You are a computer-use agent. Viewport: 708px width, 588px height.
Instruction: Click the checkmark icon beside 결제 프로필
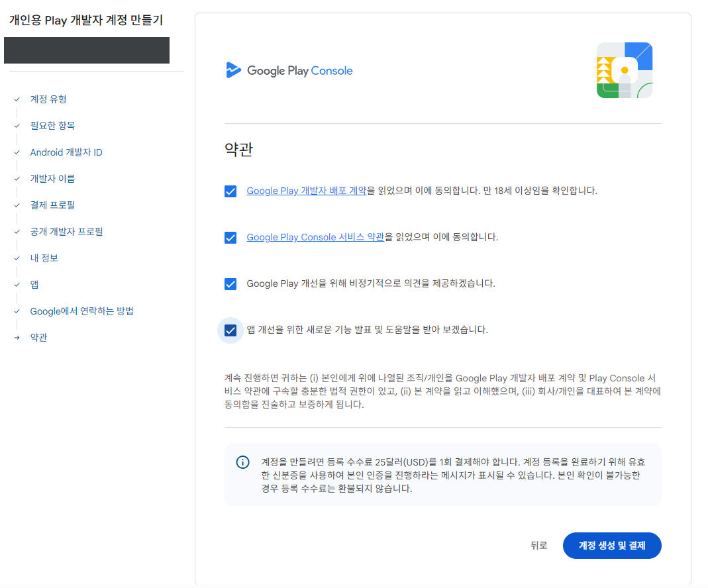17,205
